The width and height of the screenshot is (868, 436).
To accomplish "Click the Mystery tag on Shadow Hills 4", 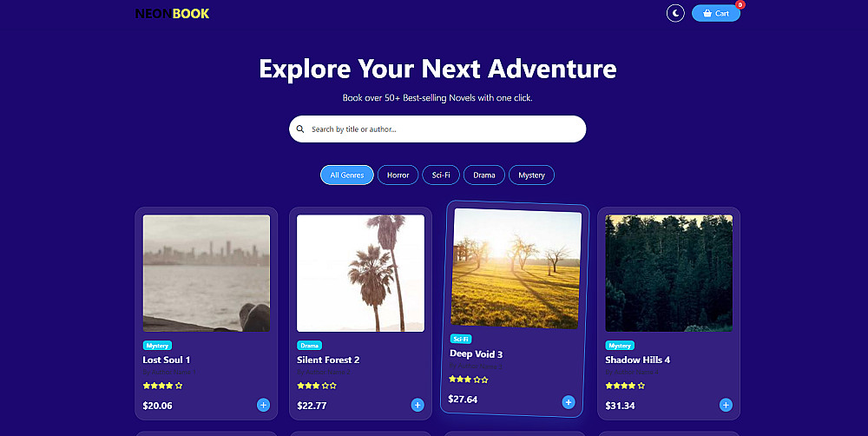I will [620, 346].
